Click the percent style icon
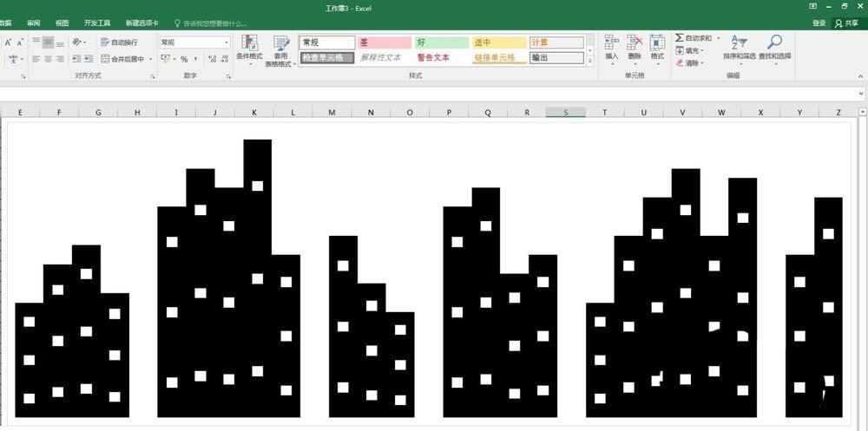The height and width of the screenshot is (431, 868). [x=184, y=59]
